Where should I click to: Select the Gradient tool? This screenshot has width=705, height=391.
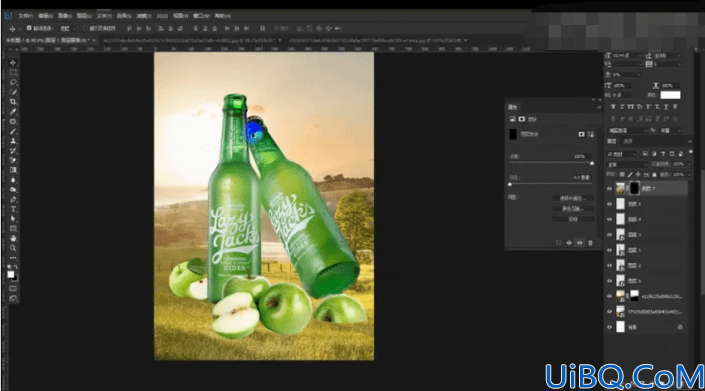(13, 170)
